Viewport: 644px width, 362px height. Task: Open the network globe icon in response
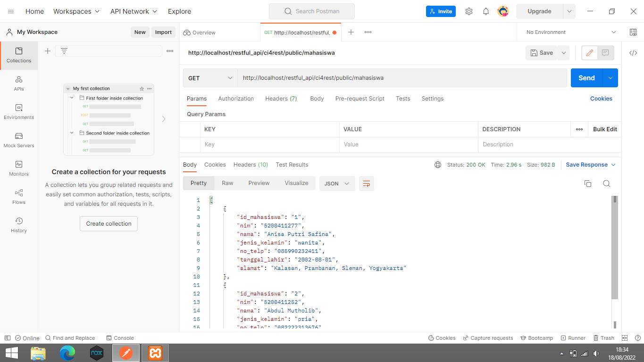point(438,165)
